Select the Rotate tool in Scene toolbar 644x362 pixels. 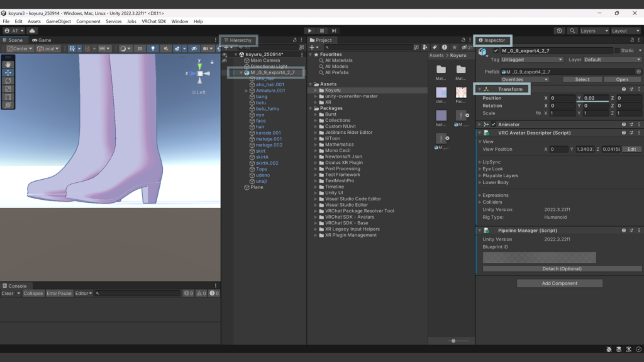(8, 80)
